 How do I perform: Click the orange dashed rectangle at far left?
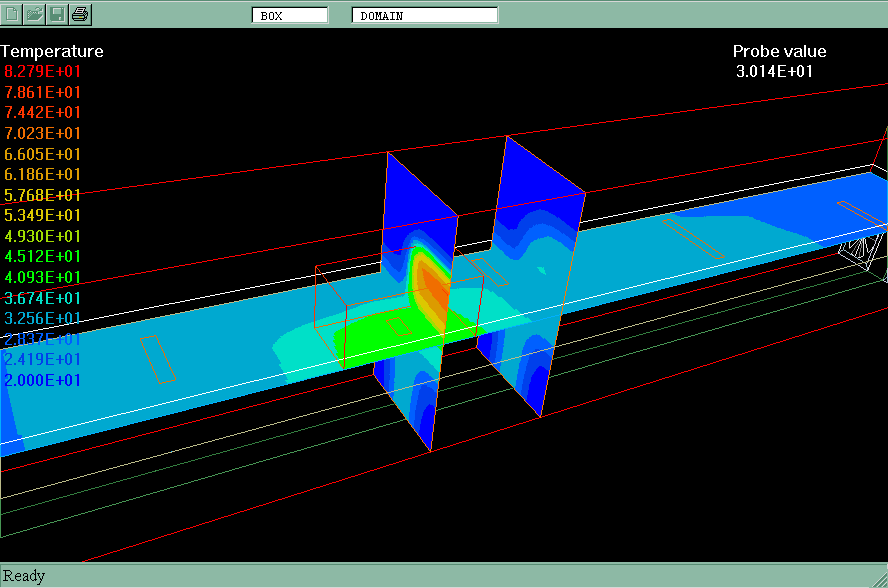pos(158,359)
